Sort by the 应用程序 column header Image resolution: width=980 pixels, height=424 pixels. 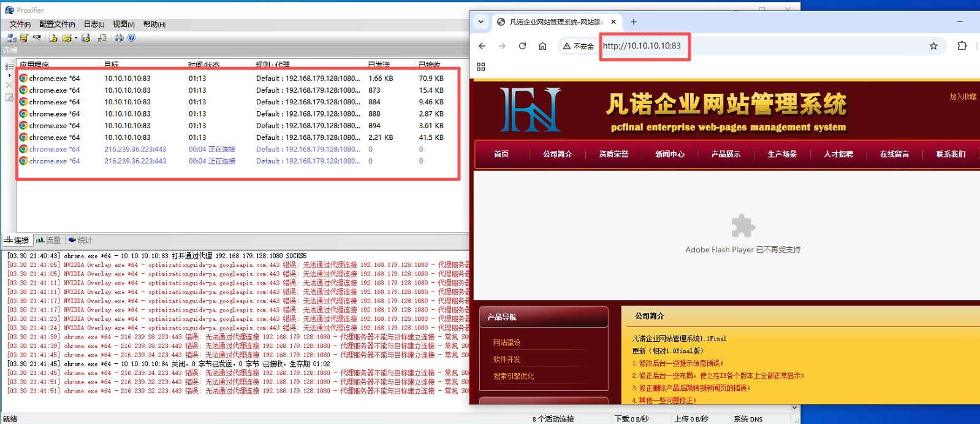59,64
